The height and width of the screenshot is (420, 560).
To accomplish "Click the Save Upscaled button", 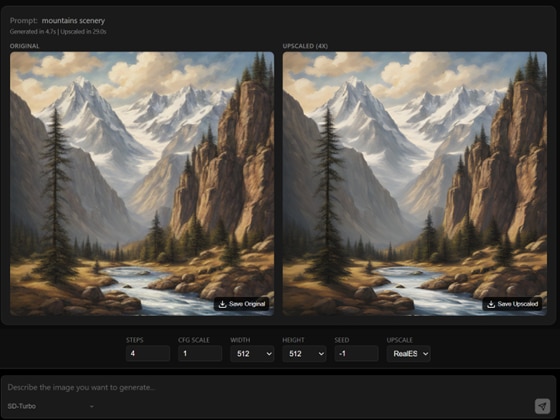I will pyautogui.click(x=512, y=304).
